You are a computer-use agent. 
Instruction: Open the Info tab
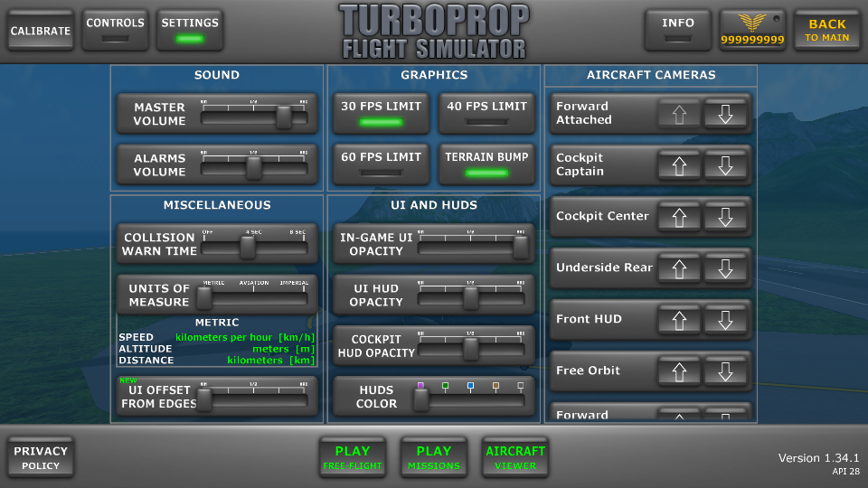tap(678, 30)
